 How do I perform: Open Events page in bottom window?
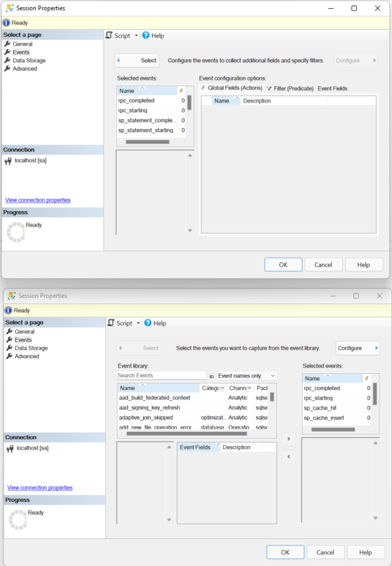click(23, 340)
